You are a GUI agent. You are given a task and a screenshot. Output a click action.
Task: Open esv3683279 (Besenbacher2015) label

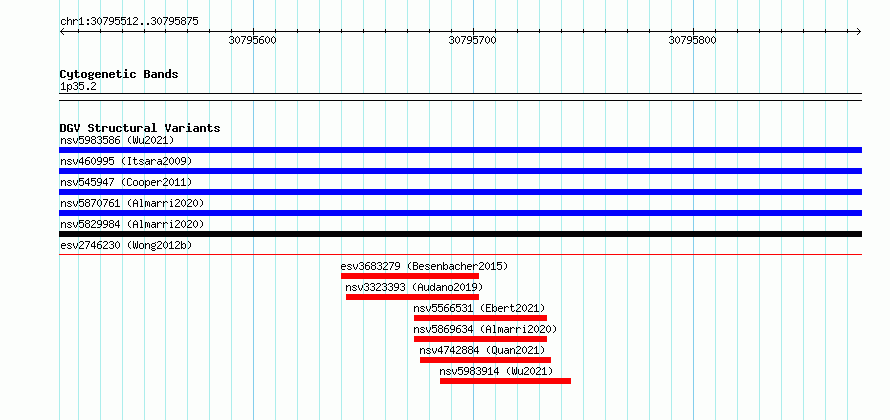(425, 266)
